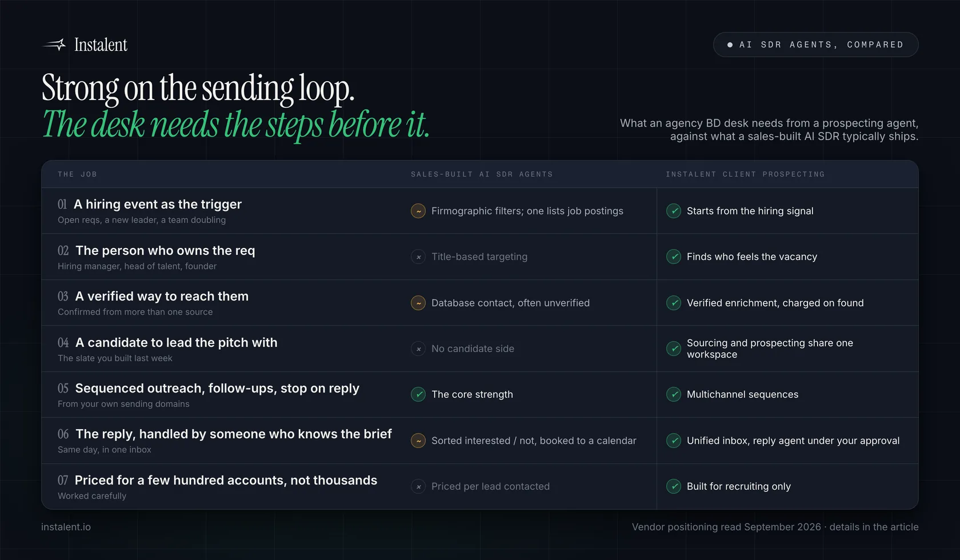This screenshot has width=960, height=560.
Task: Select the AI SDR Agents, Compared pill
Action: tap(815, 45)
